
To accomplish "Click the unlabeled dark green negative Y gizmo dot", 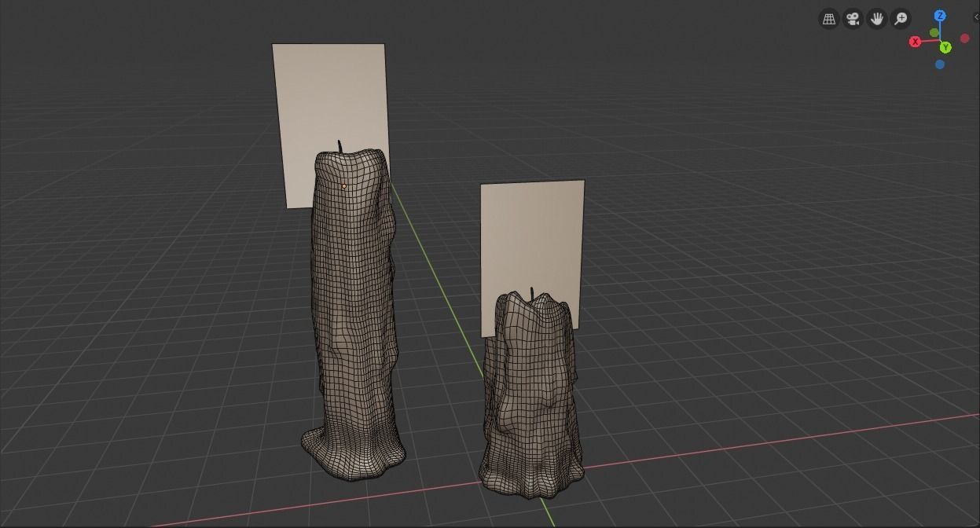I will (934, 33).
